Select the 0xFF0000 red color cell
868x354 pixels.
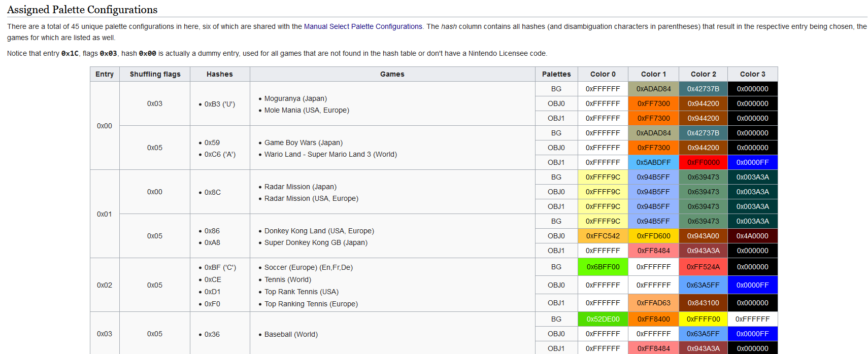(703, 162)
